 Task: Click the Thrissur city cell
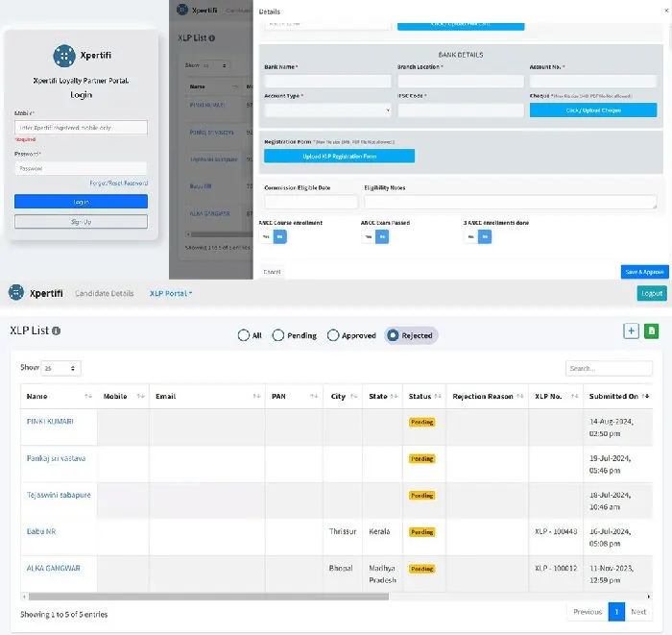click(x=343, y=531)
